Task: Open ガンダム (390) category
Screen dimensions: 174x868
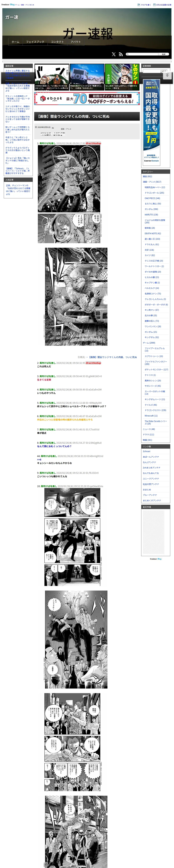Action: [x=151, y=209]
